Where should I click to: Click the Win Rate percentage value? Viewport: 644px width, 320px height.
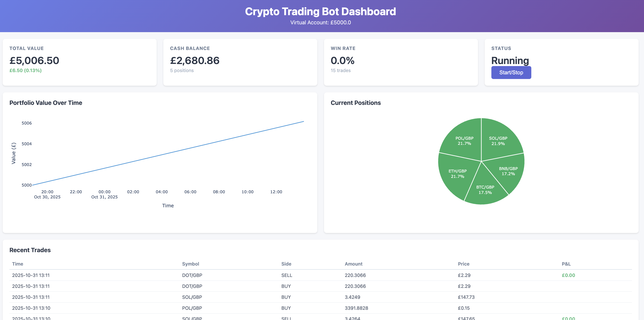coord(342,60)
